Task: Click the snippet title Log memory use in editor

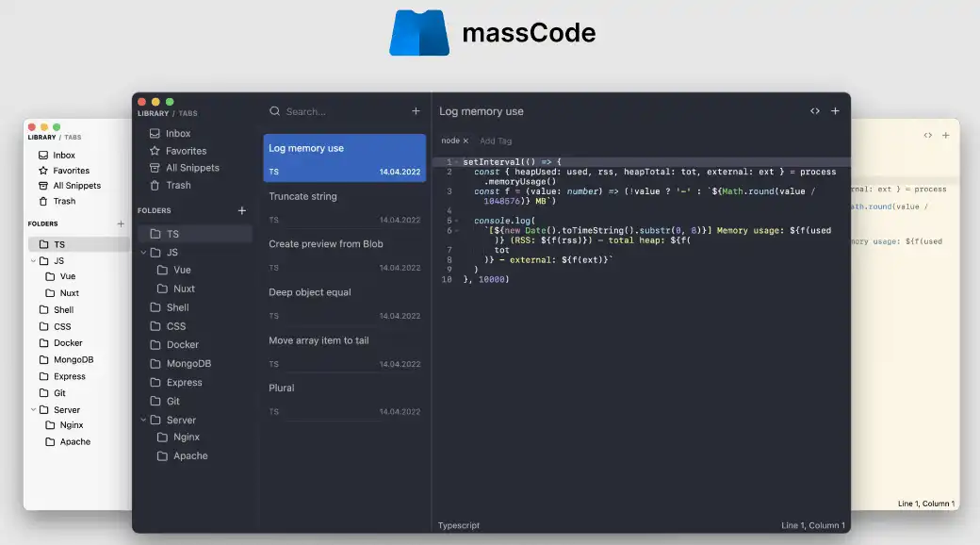Action: coord(482,111)
